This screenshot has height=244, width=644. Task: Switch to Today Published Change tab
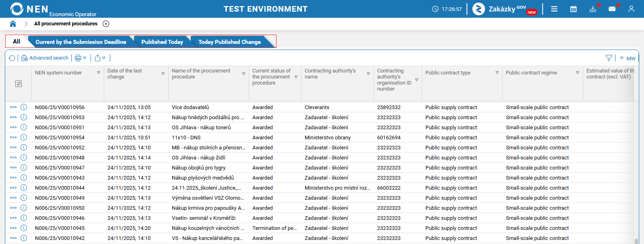pyautogui.click(x=229, y=42)
